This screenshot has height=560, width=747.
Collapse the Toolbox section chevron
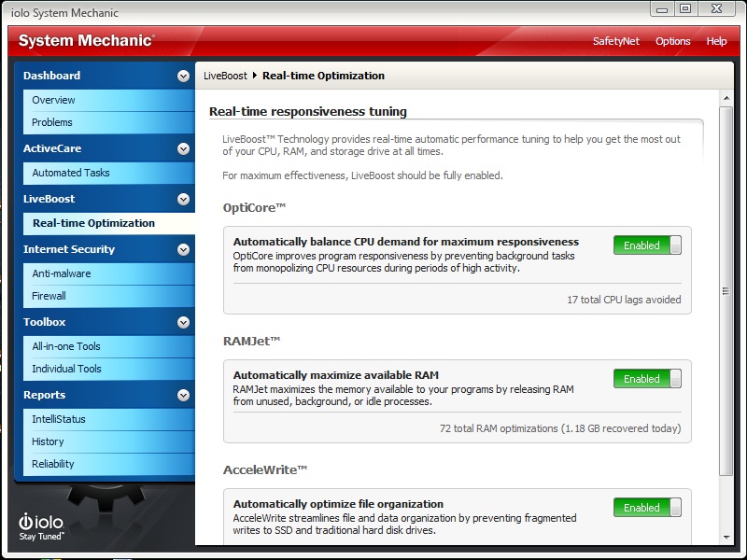(183, 322)
